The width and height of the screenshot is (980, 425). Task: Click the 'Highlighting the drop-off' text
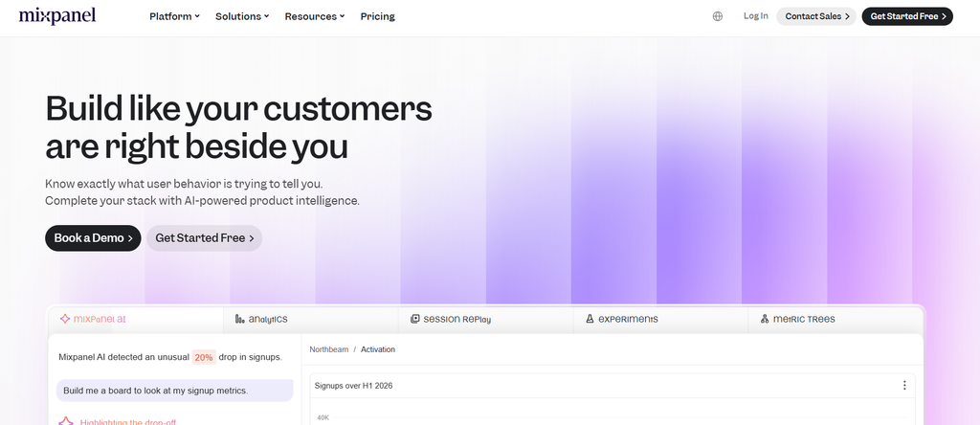pyautogui.click(x=128, y=422)
